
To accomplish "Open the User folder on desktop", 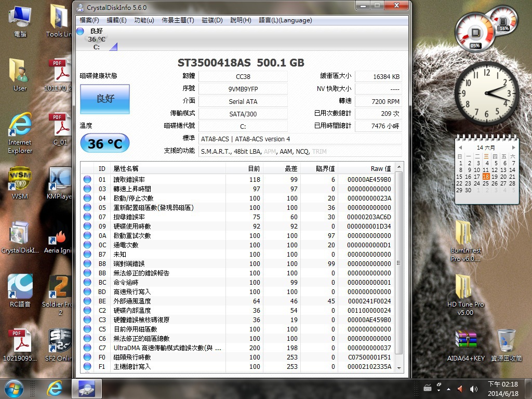I will point(20,75).
